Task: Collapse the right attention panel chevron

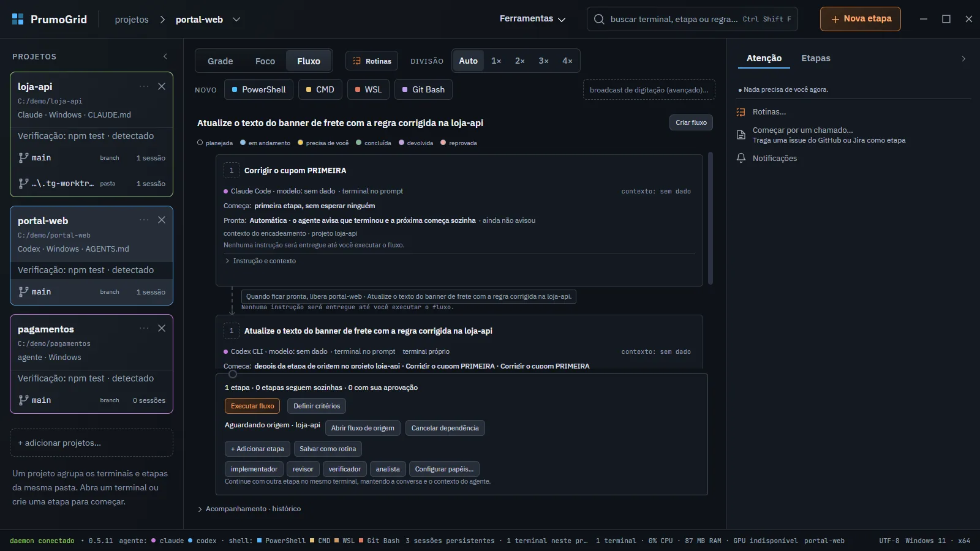Action: 963,59
